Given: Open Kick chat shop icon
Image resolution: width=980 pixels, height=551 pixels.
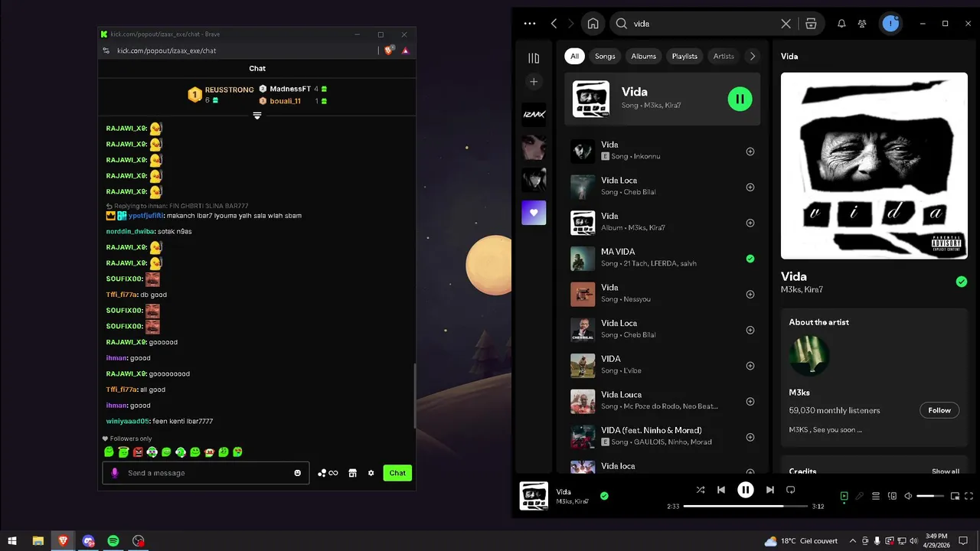Looking at the screenshot, I should click(352, 473).
